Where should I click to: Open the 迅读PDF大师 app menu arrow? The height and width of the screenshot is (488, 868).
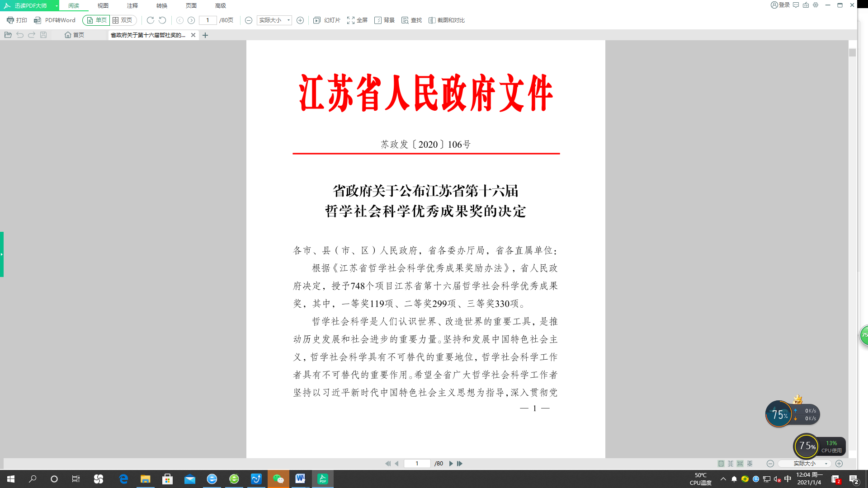(57, 6)
